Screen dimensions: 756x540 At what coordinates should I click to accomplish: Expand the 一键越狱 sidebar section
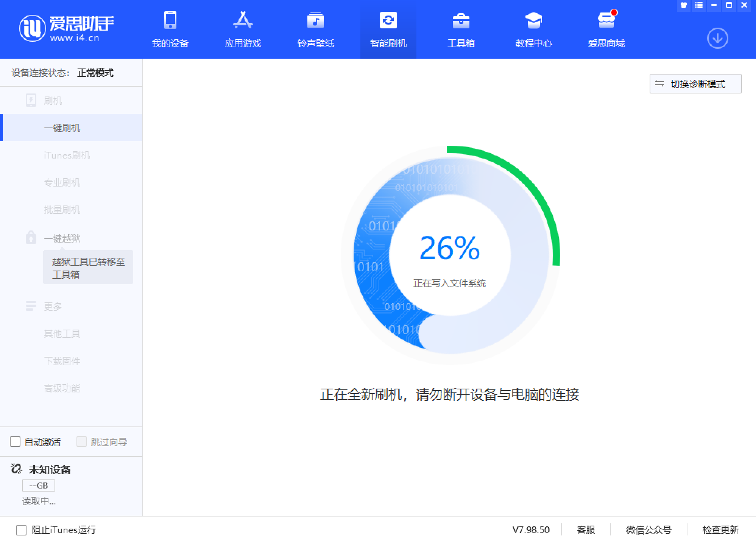tap(62, 238)
